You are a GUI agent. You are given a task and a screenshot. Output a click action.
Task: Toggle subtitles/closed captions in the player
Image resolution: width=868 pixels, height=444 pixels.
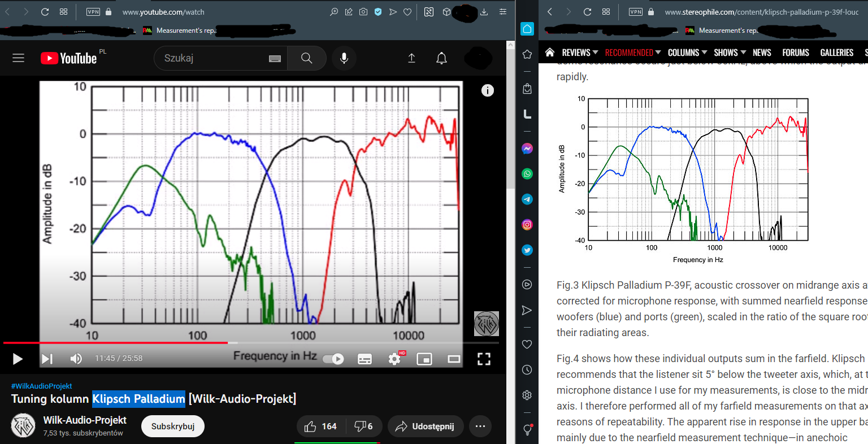[365, 359]
